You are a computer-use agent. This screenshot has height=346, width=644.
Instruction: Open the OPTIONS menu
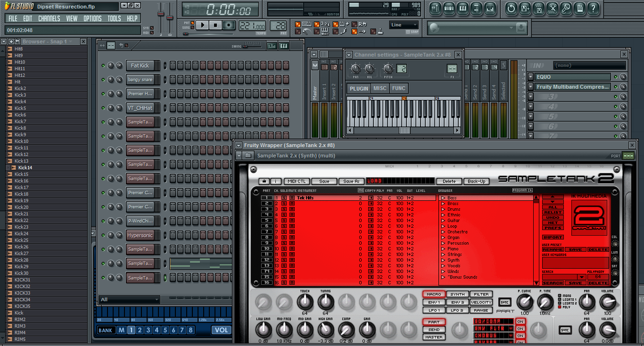(92, 18)
